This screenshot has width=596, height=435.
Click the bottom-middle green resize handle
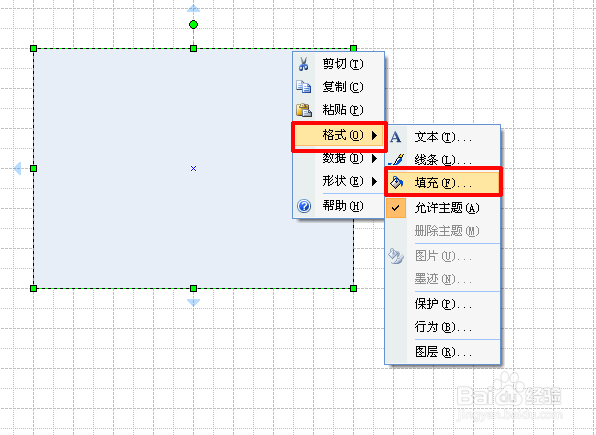tap(193, 289)
